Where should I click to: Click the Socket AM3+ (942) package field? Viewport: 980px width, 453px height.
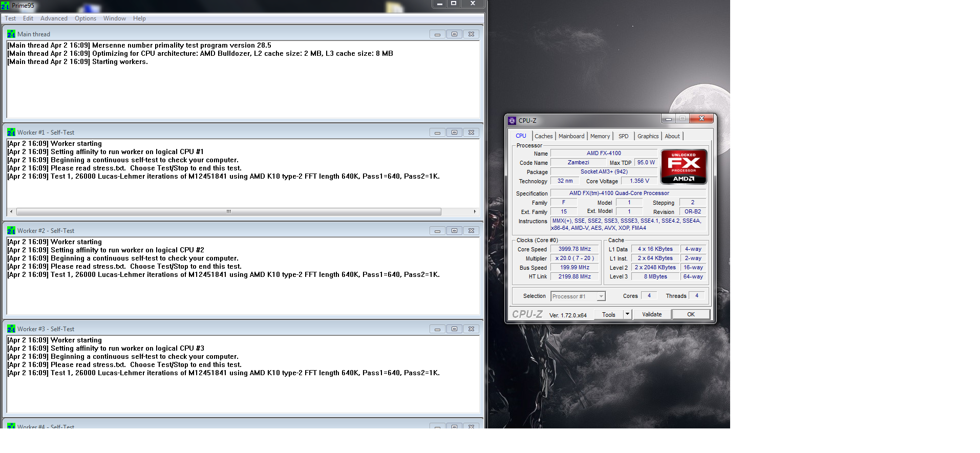coord(604,171)
